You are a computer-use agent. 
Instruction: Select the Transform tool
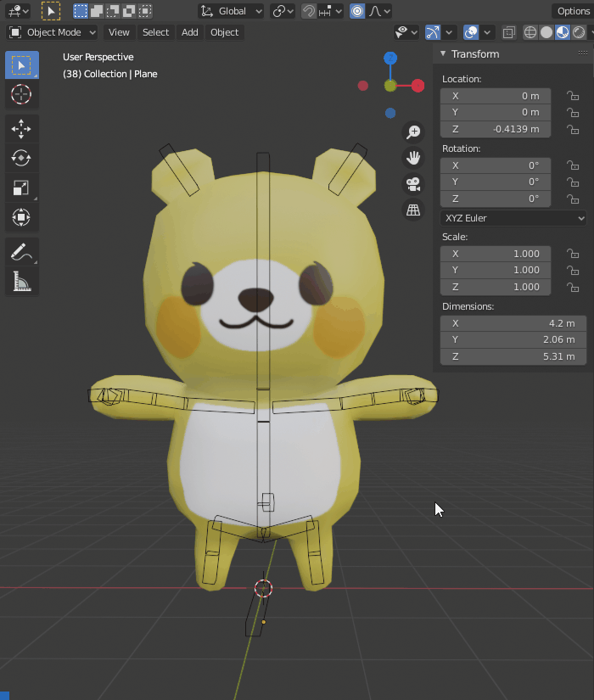tap(21, 217)
